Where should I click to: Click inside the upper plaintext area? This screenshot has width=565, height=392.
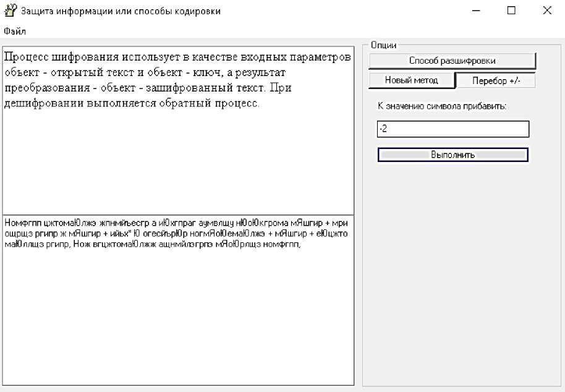pos(178,130)
